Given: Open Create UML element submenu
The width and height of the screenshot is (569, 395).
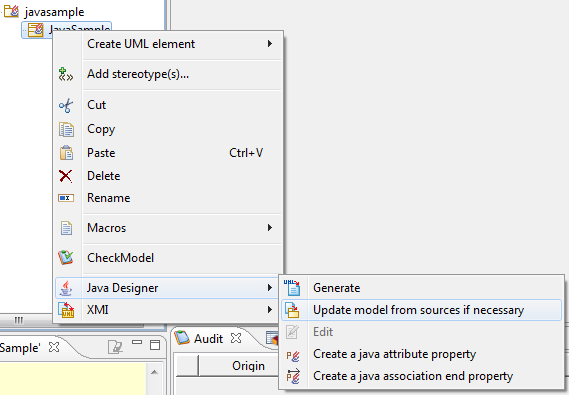Looking at the screenshot, I should point(168,44).
